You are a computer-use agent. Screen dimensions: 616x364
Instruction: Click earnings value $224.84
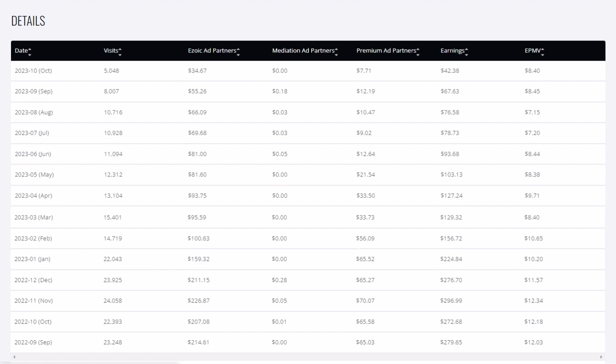pyautogui.click(x=451, y=259)
